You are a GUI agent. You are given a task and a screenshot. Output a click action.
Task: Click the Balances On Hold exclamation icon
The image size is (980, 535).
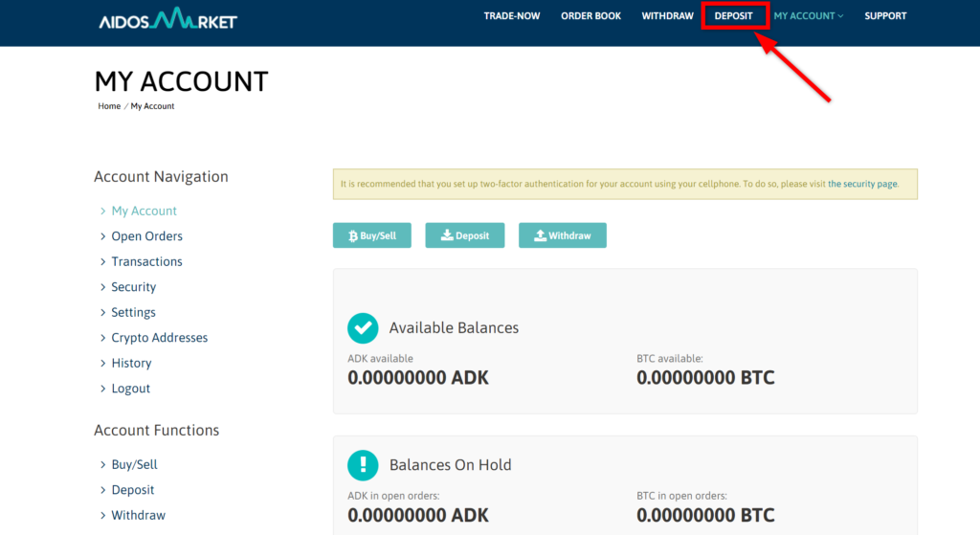pos(363,465)
